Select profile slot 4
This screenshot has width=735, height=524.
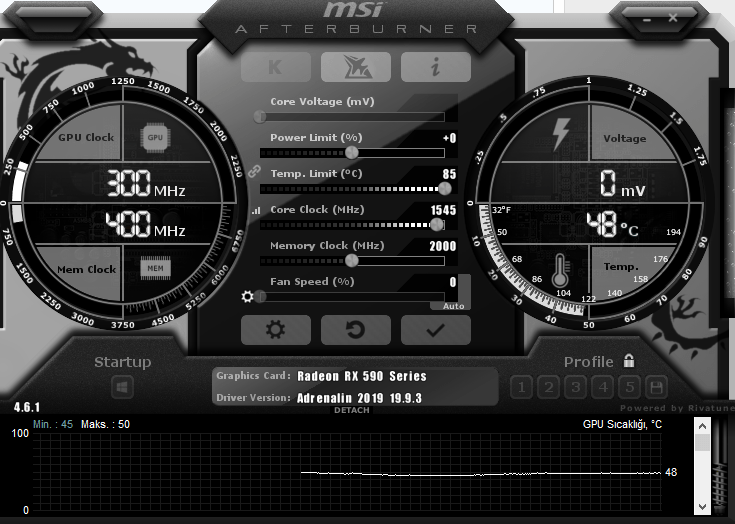pos(603,387)
